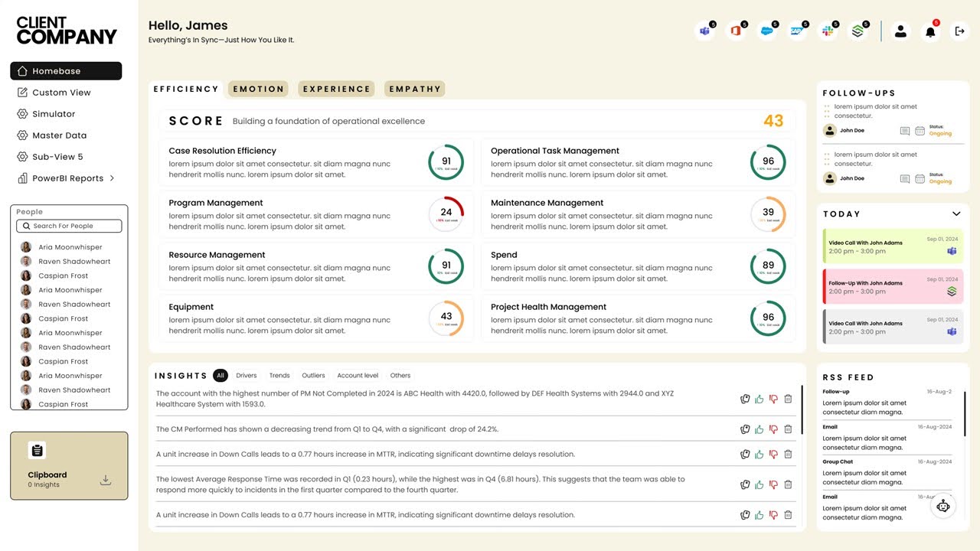
Task: Dislike the CM Performed decreasing trend insight
Action: click(x=773, y=429)
